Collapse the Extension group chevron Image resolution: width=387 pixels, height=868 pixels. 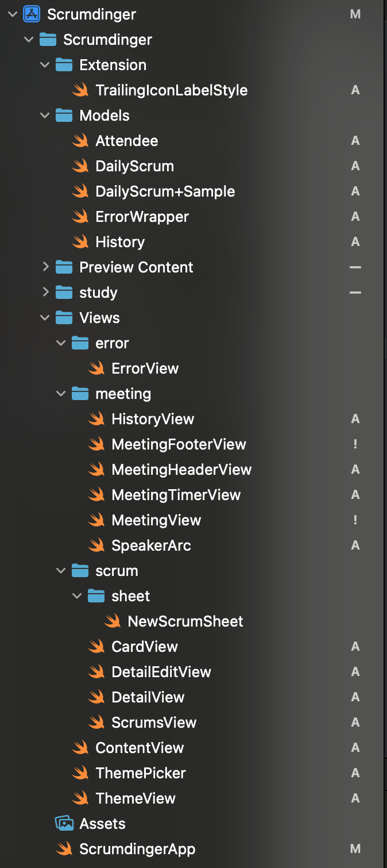coord(45,65)
